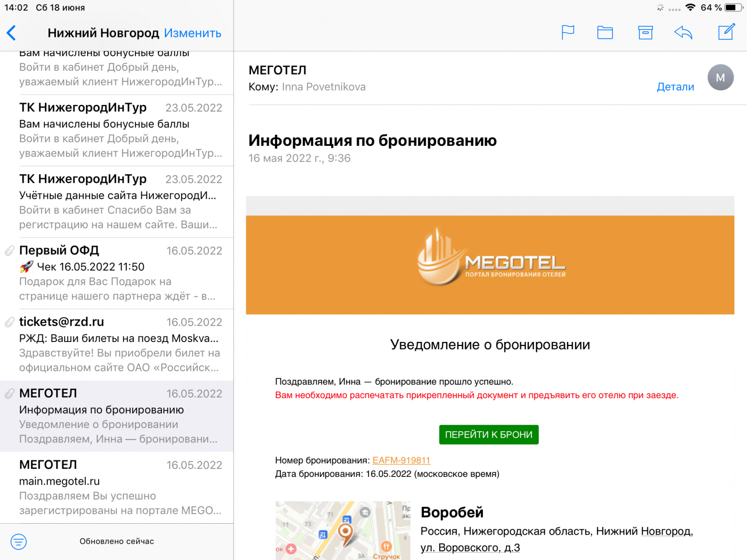Open email Учётные данные сайта НижегородИ...
The image size is (747, 560).
[x=117, y=202]
